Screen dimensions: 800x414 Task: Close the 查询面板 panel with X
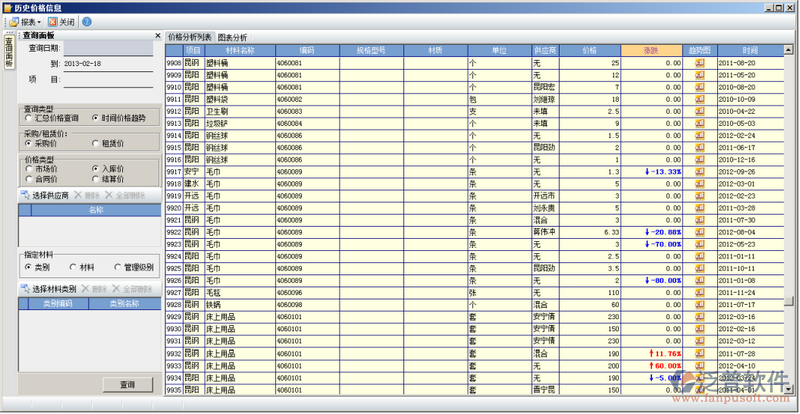click(x=157, y=36)
